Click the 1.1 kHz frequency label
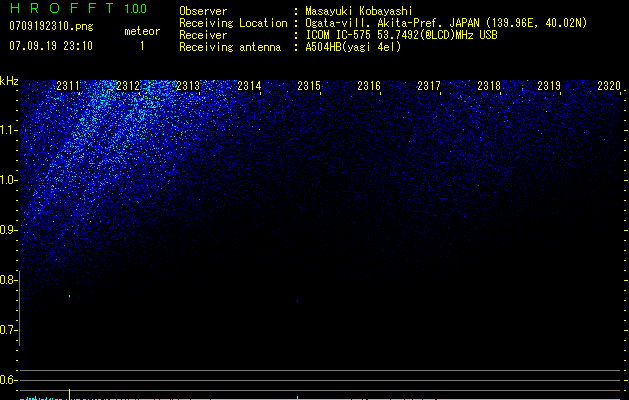Image resolution: width=629 pixels, height=400 pixels. tap(8, 130)
